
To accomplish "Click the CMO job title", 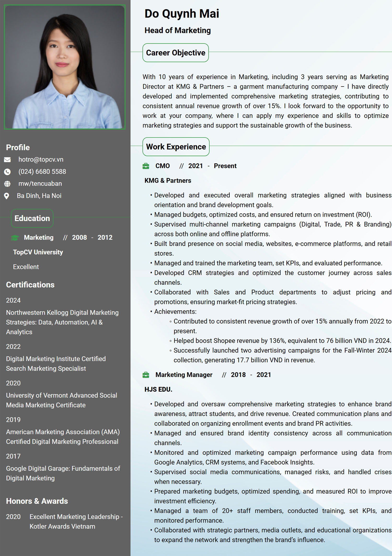I will 163,166.
